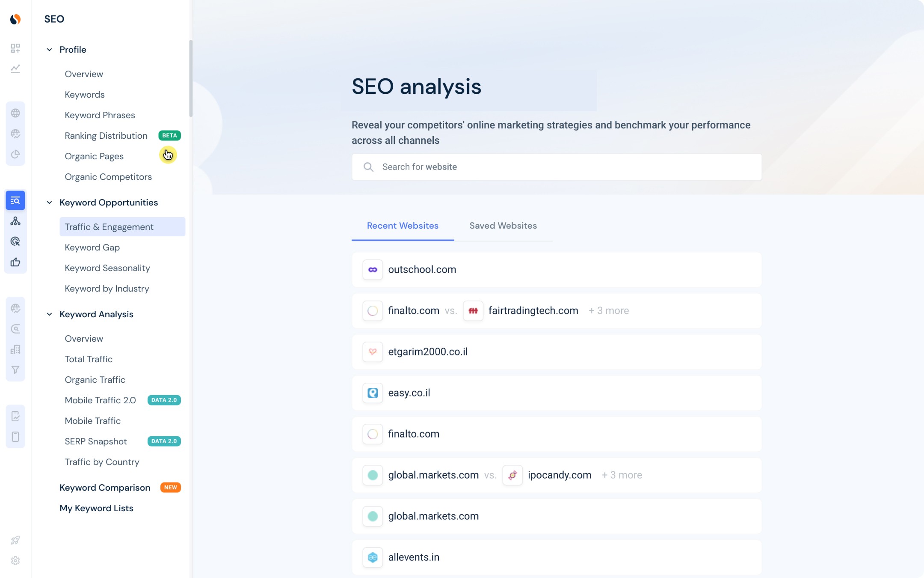Open the settings gear icon
Viewport: 924px width, 578px height.
[x=15, y=561]
